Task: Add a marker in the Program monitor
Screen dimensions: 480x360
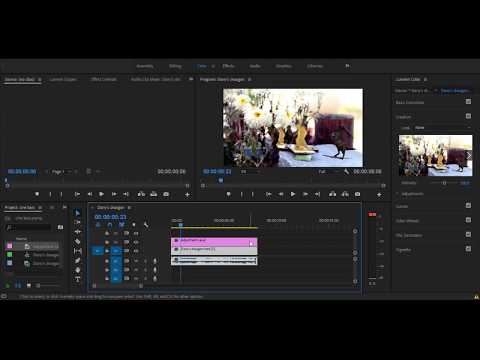Action: tap(228, 194)
